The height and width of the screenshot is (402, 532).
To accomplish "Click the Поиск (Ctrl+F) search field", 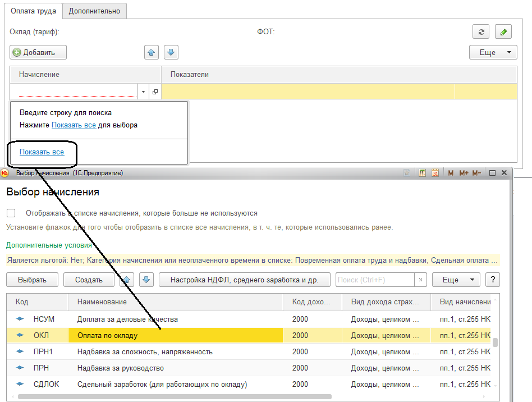I will 375,280.
